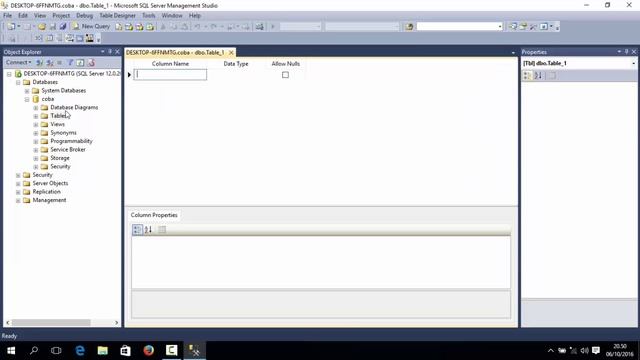Click the Windows Start button

point(11,350)
